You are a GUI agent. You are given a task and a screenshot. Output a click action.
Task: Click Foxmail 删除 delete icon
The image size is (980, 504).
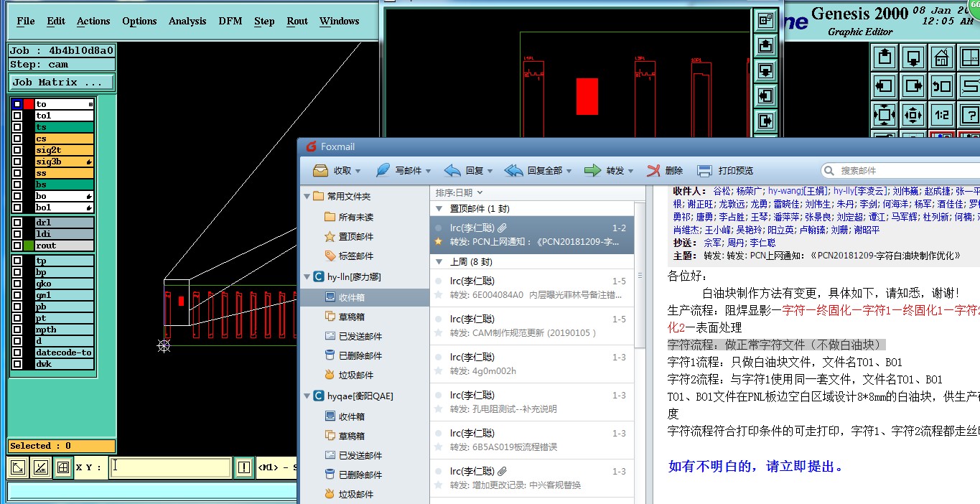[653, 171]
